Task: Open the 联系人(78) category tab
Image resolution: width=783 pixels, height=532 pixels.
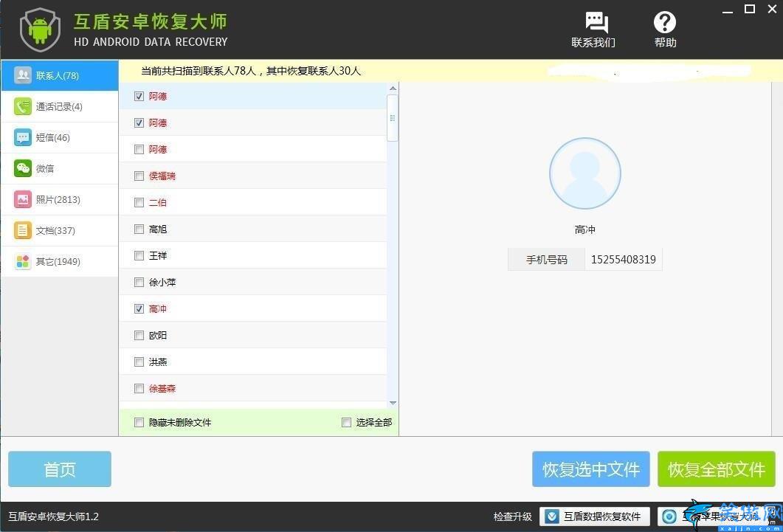Action: pyautogui.click(x=60, y=75)
